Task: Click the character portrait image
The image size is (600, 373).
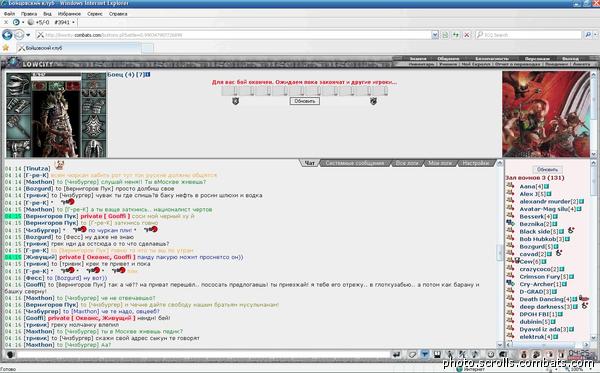Action: tap(56, 124)
